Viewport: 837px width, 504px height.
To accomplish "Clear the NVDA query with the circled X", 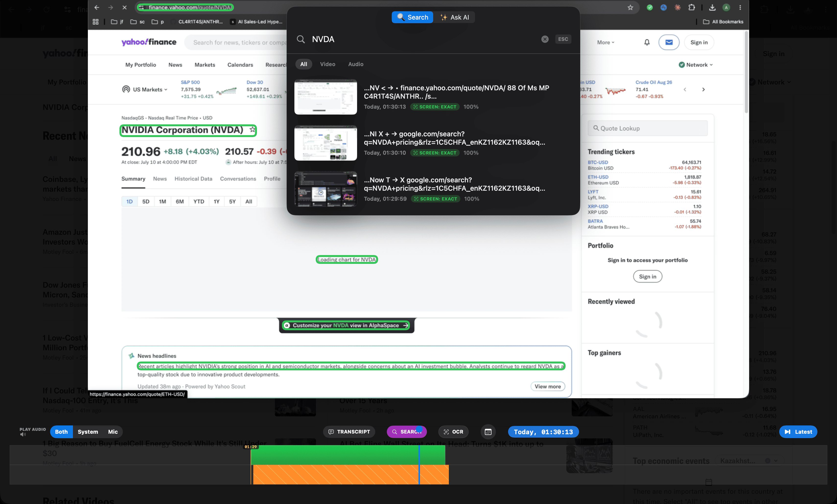I will click(545, 39).
